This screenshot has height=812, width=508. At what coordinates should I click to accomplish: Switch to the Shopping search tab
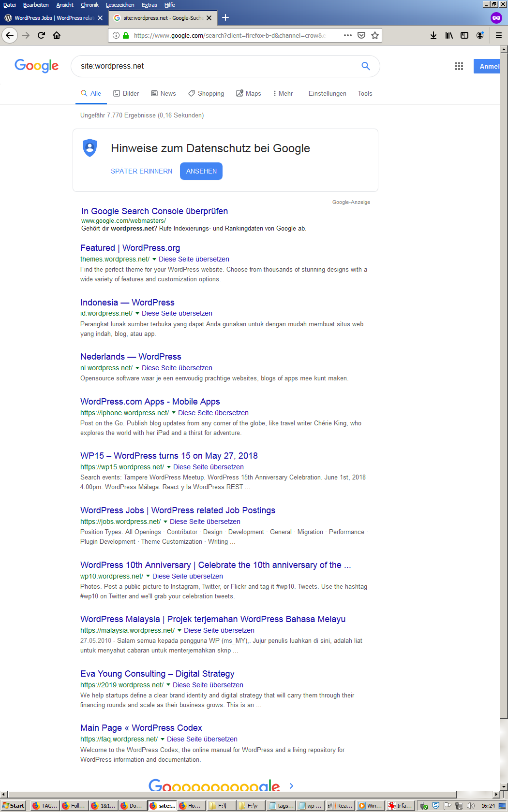tap(206, 94)
